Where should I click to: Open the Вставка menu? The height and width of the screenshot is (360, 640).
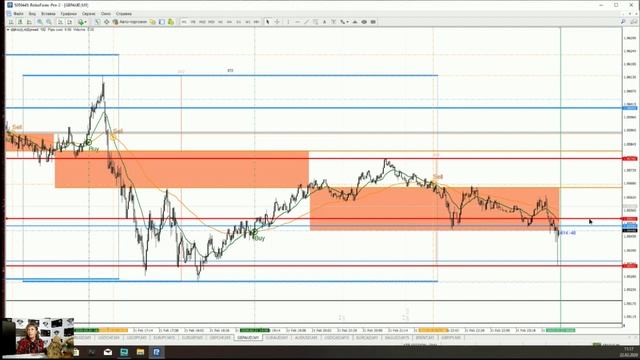(x=48, y=13)
